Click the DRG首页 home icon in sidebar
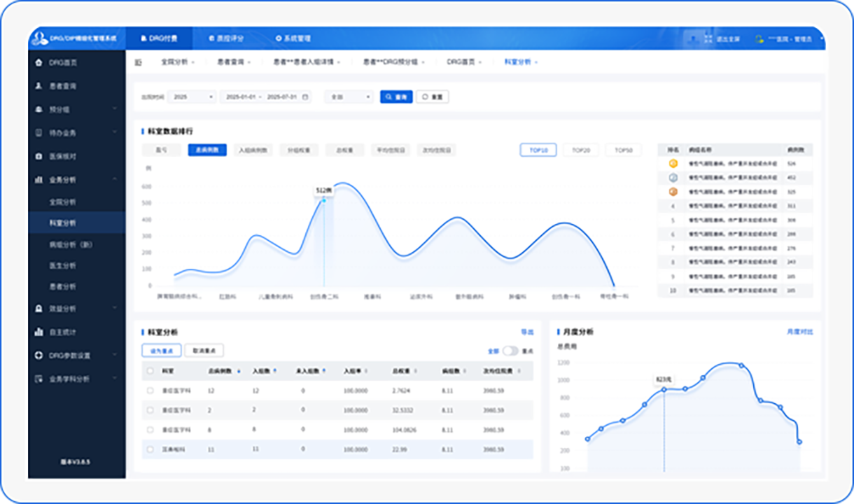 (38, 62)
